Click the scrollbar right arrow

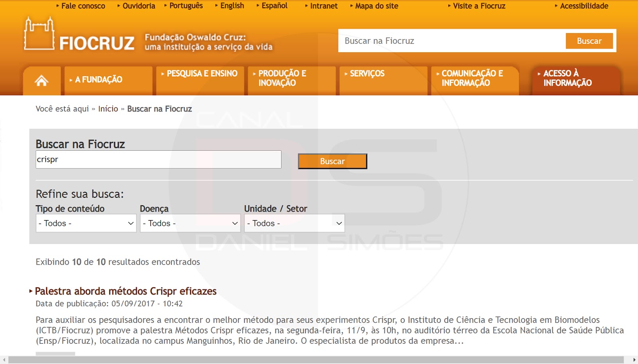[x=634, y=360]
